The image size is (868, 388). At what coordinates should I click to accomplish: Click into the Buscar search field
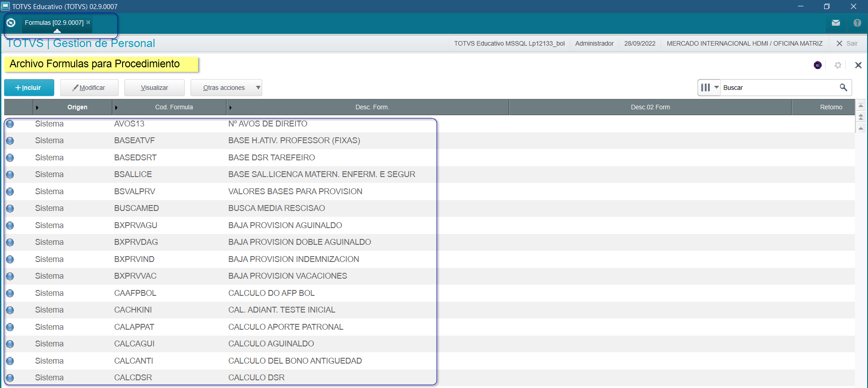click(x=778, y=88)
